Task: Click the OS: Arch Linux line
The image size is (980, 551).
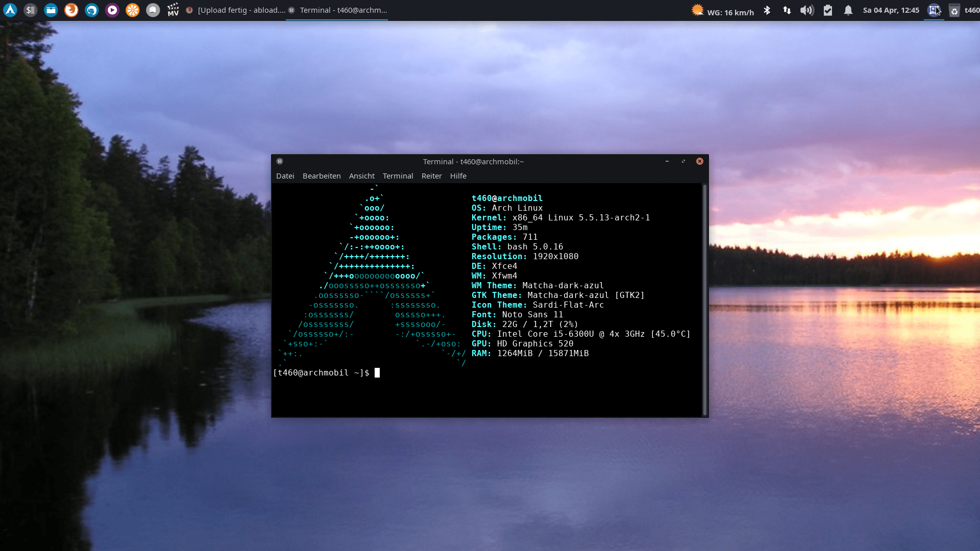Action: (x=507, y=208)
